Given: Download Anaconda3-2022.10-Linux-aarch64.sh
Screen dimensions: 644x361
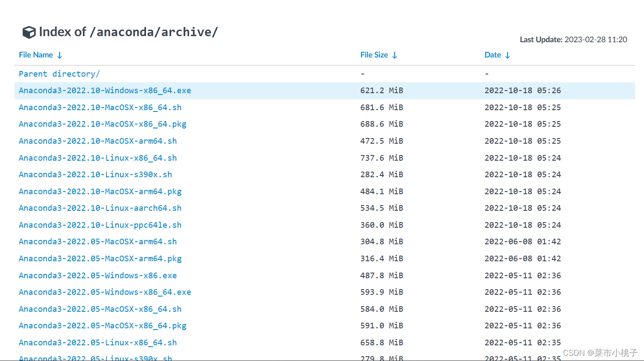Looking at the screenshot, I should point(100,208).
